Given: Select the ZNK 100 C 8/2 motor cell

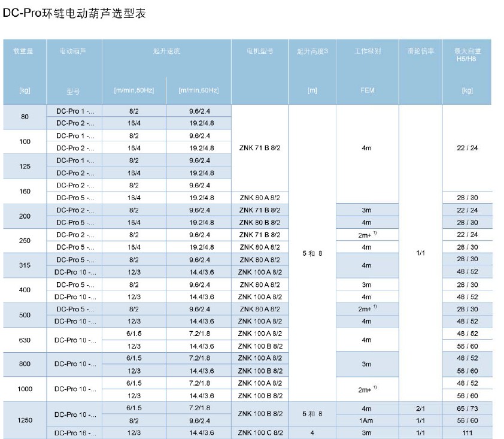Looking at the screenshot, I should click(260, 433).
